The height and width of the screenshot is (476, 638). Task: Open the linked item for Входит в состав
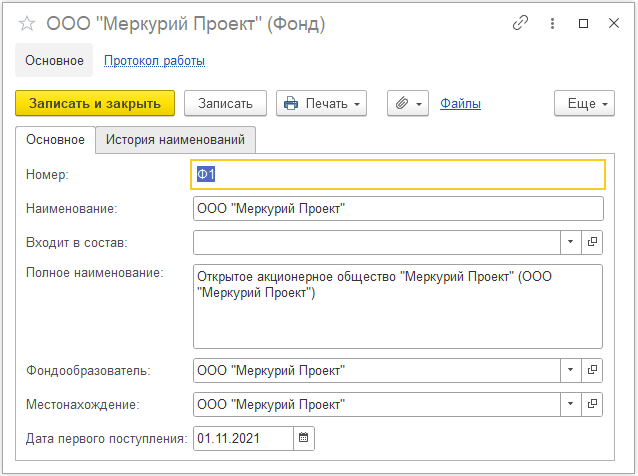tap(592, 242)
